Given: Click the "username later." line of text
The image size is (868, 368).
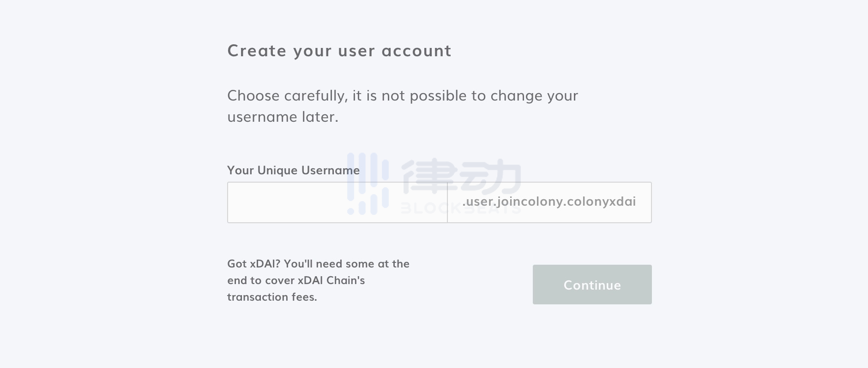Looking at the screenshot, I should click(283, 117).
